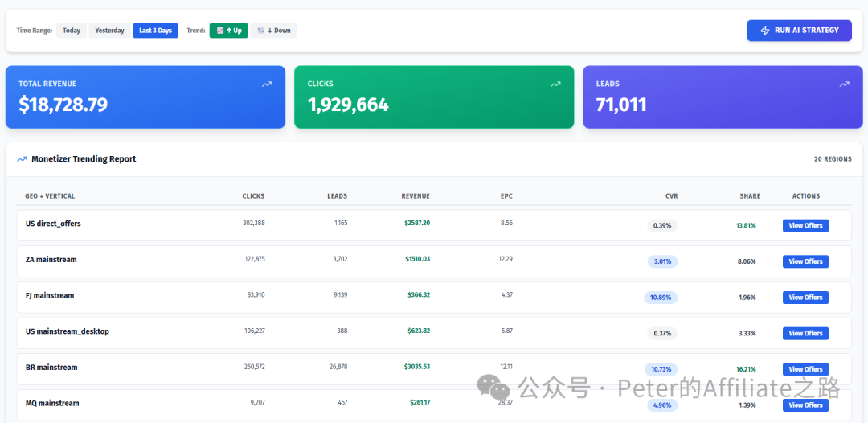The width and height of the screenshot is (868, 423).
Task: Click the $2587.20 revenue value
Action: tap(417, 223)
